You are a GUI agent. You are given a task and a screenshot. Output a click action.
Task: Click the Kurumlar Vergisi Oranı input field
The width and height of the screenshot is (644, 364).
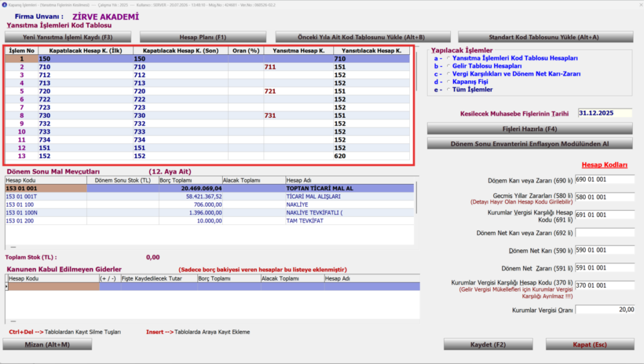(605, 310)
